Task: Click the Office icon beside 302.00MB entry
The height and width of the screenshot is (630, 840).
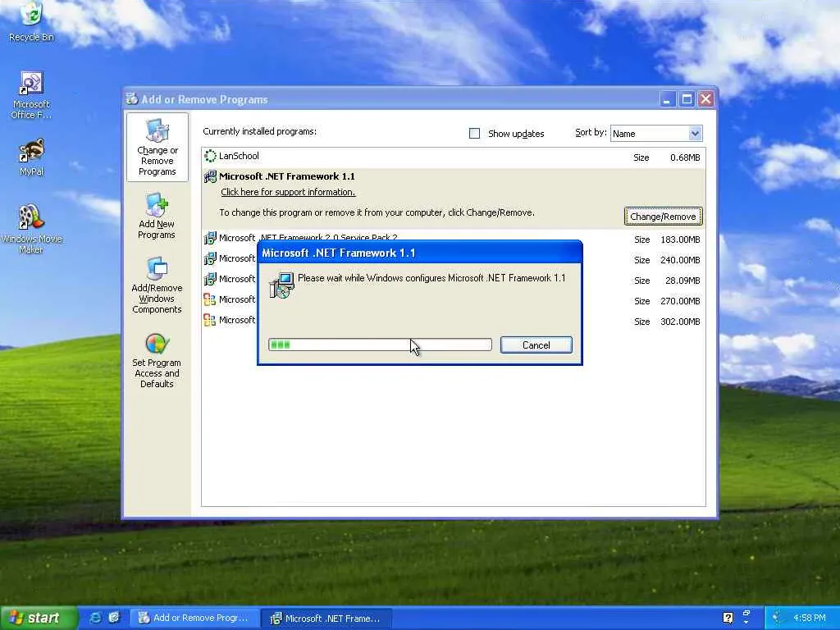Action: pyautogui.click(x=210, y=321)
